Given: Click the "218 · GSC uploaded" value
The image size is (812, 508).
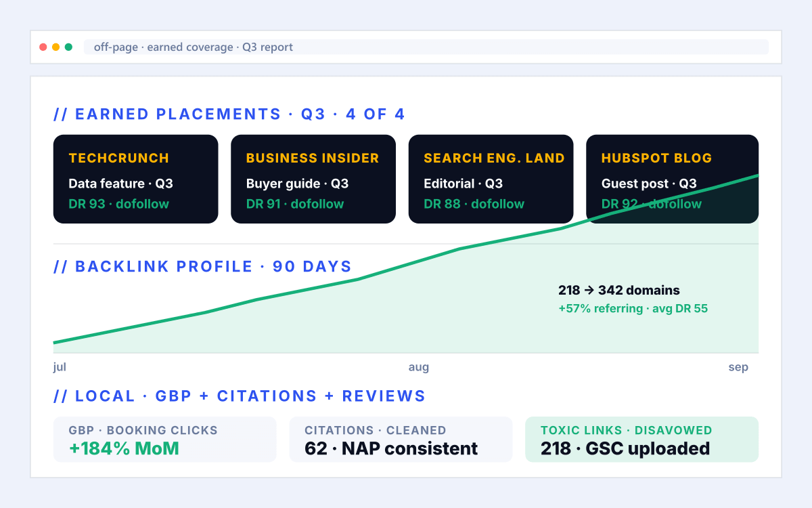Looking at the screenshot, I should pos(625,448).
